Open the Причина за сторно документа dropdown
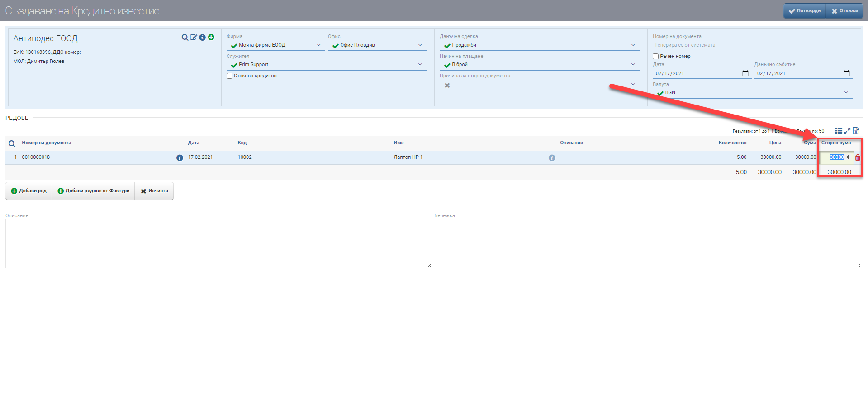The width and height of the screenshot is (868, 396). (x=540, y=85)
